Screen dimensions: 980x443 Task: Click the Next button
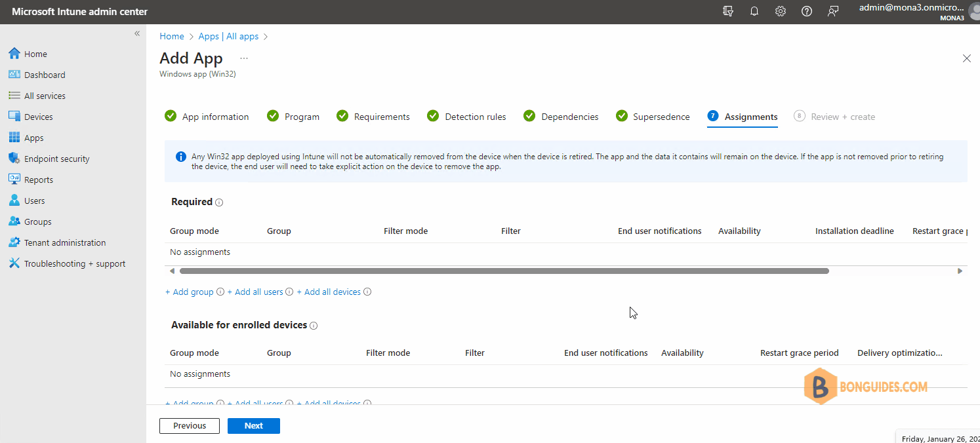[x=254, y=426]
